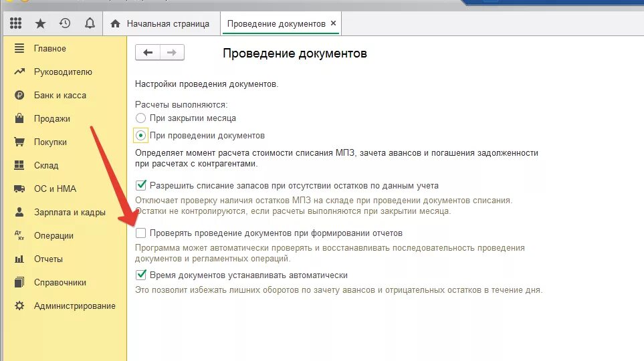Select При проведении документов radio button
Viewport: 644px width, 361px height.
click(140, 136)
